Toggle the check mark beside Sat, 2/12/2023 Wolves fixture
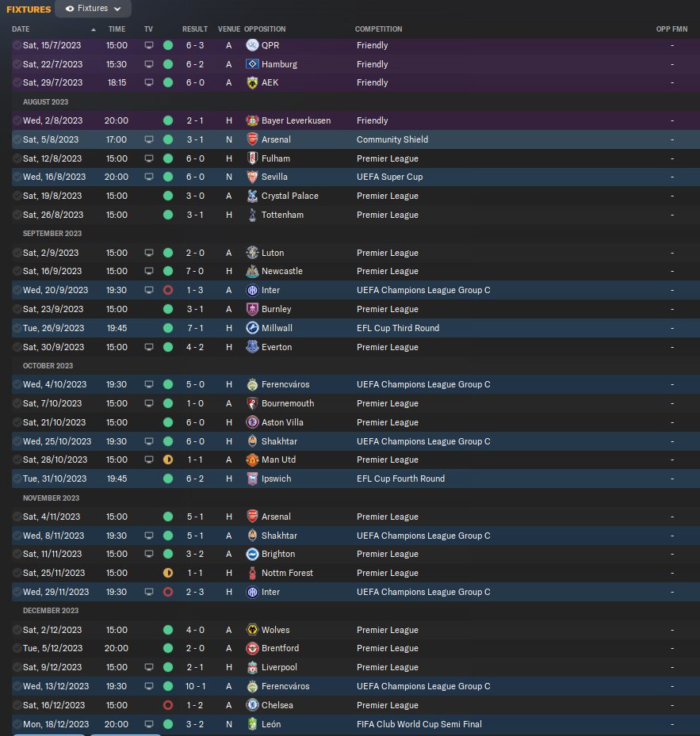The image size is (700, 736). click(x=17, y=630)
